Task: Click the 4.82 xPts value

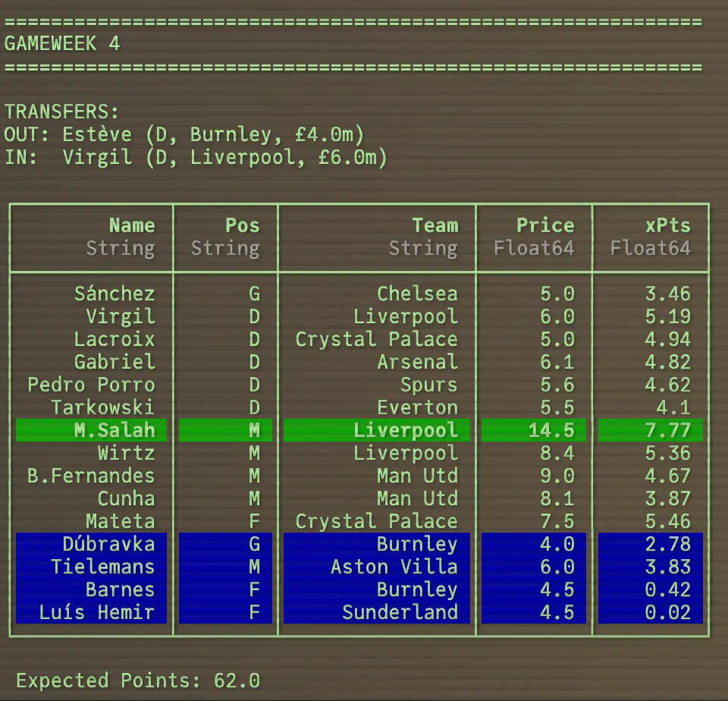Action: pyautogui.click(x=667, y=362)
